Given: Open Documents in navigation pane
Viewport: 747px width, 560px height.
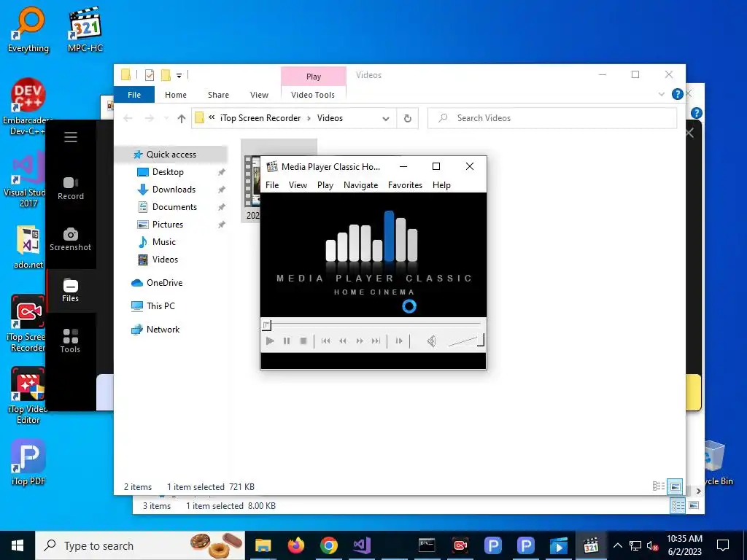Looking at the screenshot, I should (x=174, y=207).
